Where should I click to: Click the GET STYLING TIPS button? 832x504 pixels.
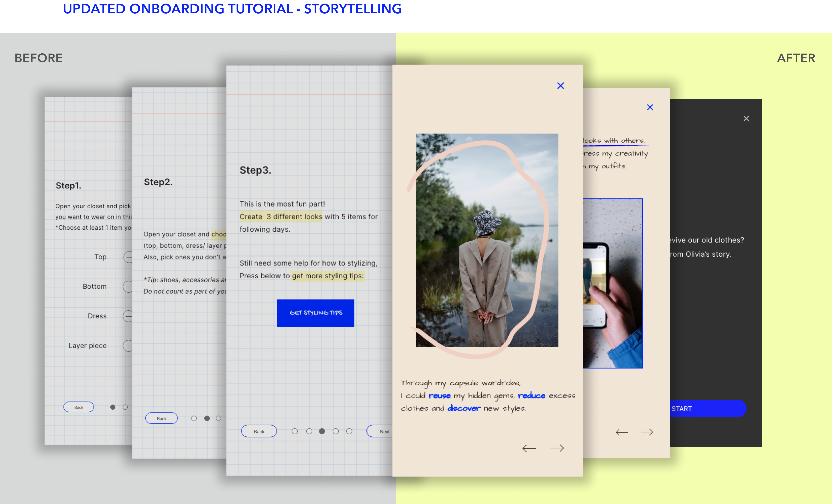pyautogui.click(x=315, y=313)
